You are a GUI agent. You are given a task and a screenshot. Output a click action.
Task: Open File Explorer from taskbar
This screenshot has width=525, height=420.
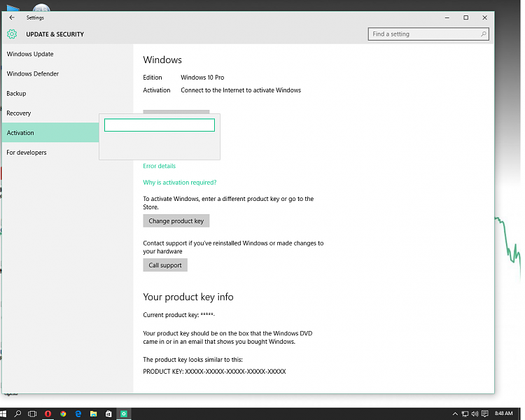pyautogui.click(x=93, y=414)
